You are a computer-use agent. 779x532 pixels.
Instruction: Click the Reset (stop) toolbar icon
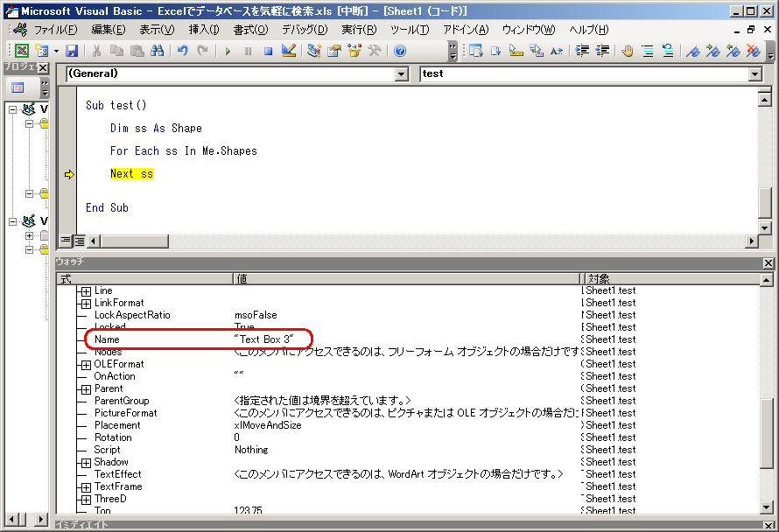tap(268, 52)
